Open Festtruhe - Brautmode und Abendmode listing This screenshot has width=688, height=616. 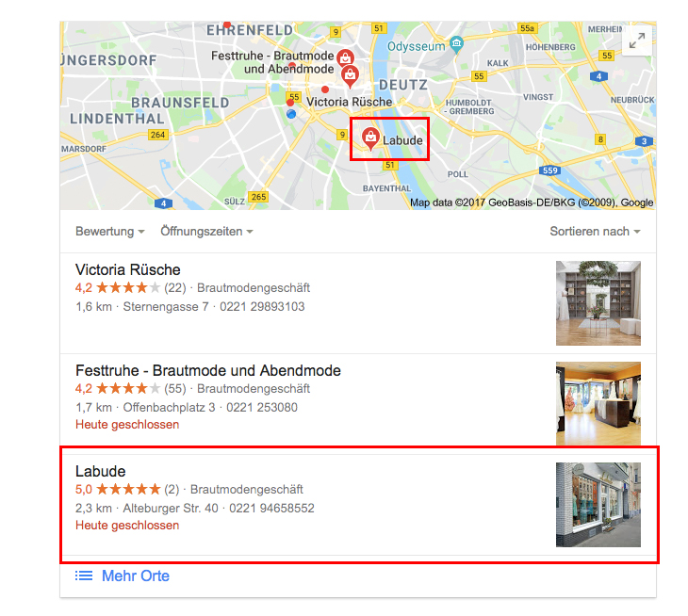click(208, 370)
